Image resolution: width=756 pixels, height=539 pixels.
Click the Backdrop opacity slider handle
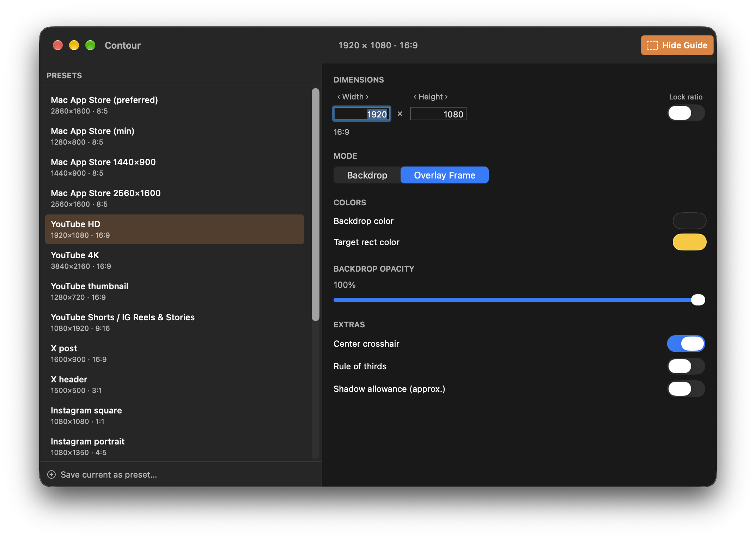pos(698,300)
